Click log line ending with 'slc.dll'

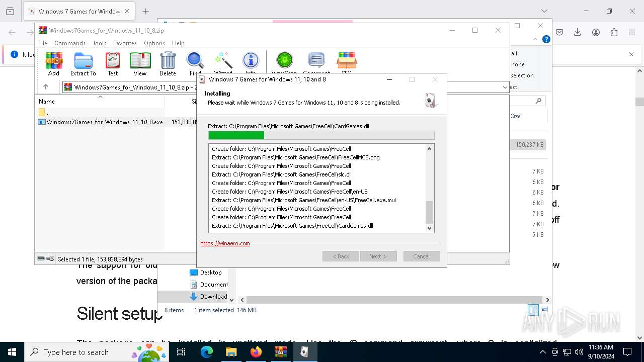282,174
